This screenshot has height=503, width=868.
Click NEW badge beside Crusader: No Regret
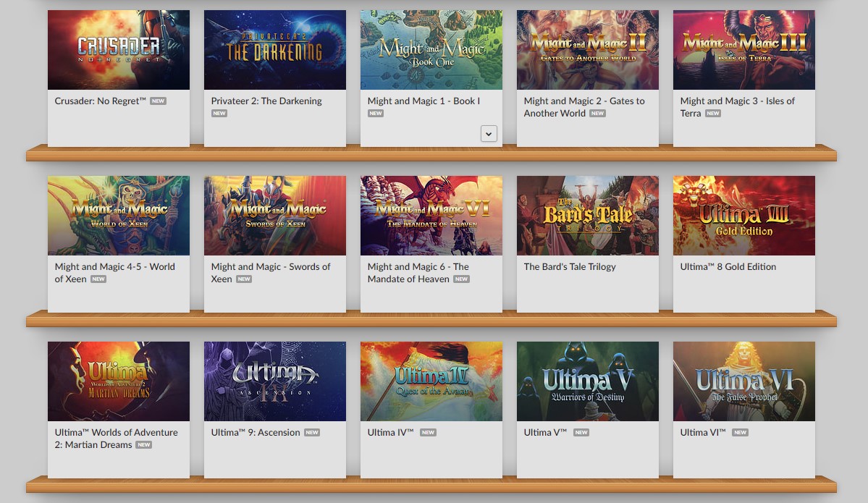point(159,101)
